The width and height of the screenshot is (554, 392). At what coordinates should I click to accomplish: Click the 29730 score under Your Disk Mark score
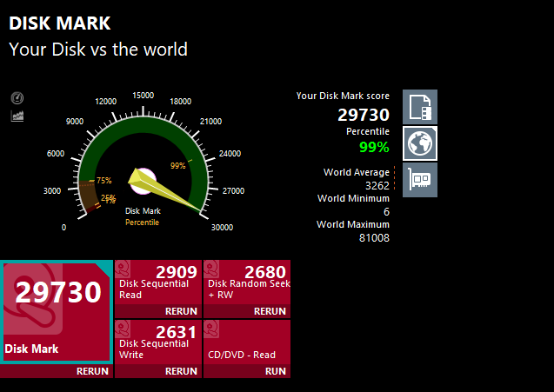tap(364, 115)
